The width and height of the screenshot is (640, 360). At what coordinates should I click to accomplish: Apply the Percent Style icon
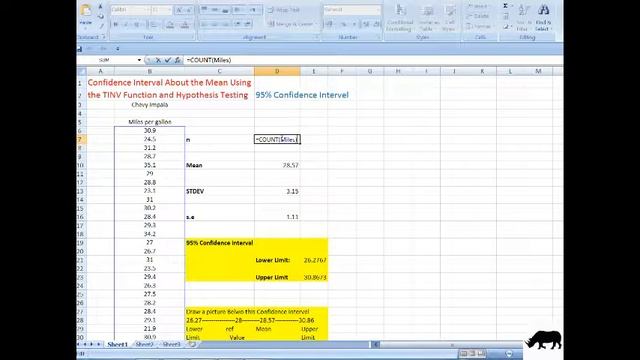pyautogui.click(x=344, y=24)
